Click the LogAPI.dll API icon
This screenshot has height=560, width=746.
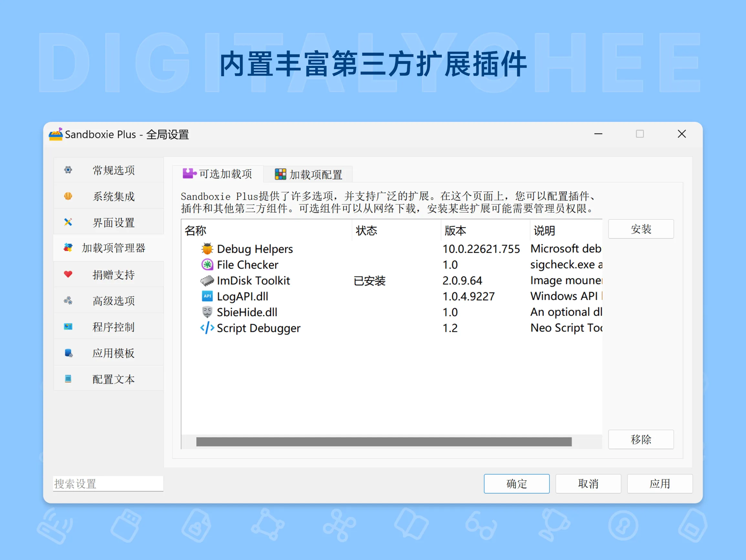pyautogui.click(x=207, y=296)
